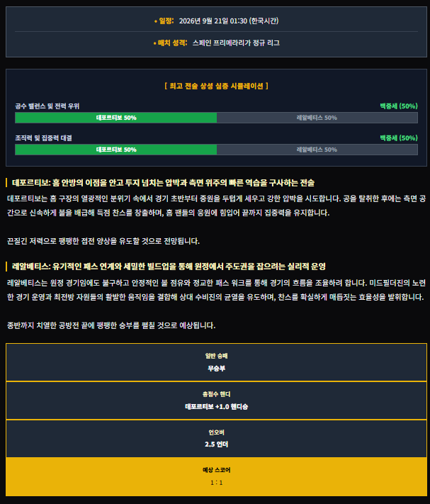This screenshot has width=430, height=504.
Task: Click the first green 데포르티보 50% bar
Action: tap(116, 118)
